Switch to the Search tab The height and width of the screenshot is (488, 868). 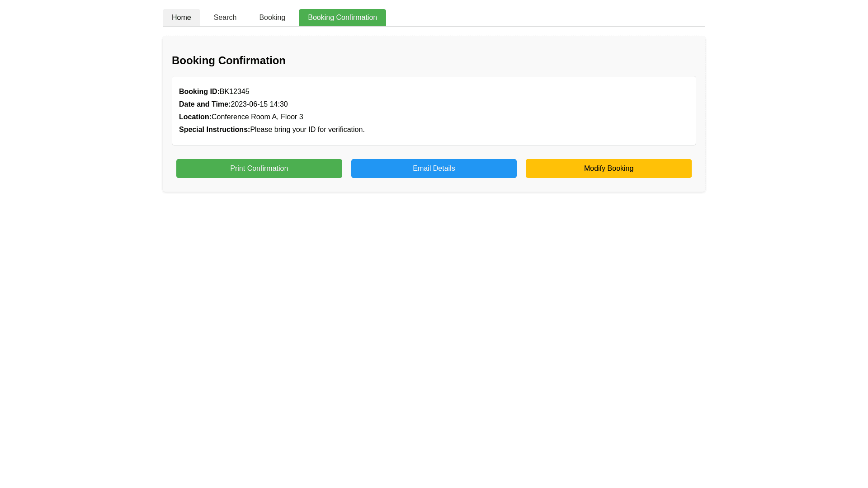point(225,18)
